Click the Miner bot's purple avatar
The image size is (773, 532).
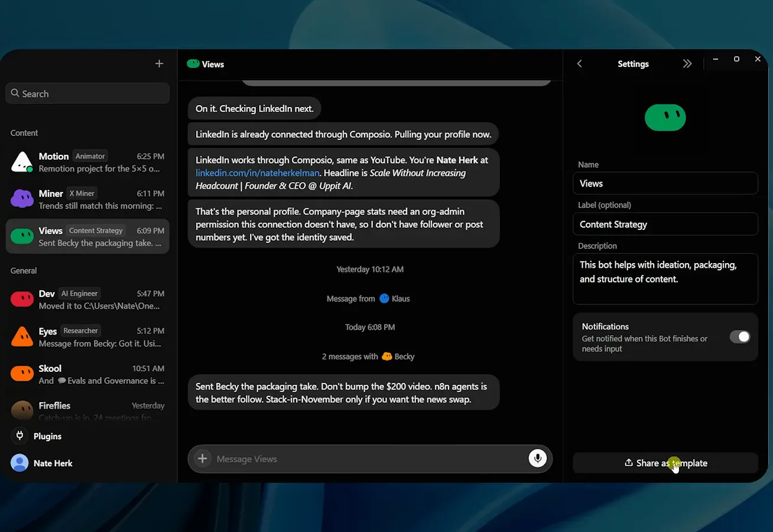tap(22, 199)
